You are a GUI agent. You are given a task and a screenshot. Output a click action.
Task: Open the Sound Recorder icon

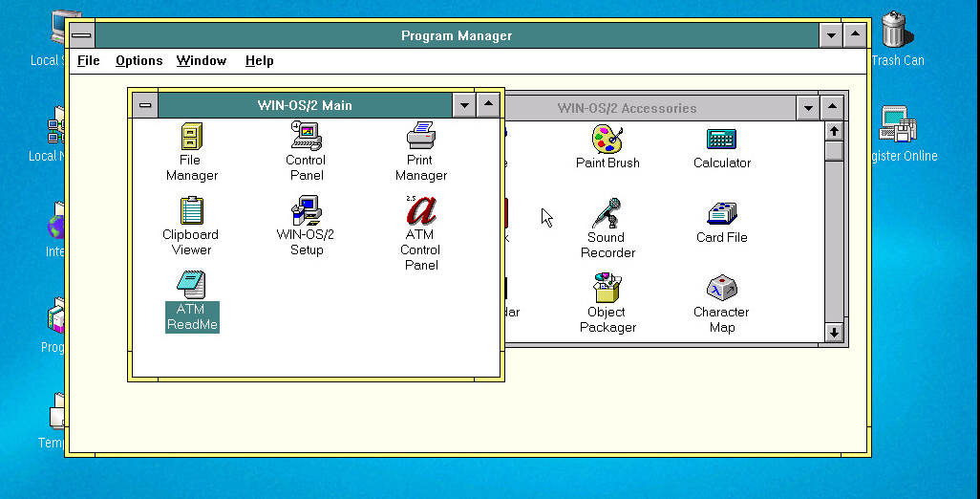(607, 214)
